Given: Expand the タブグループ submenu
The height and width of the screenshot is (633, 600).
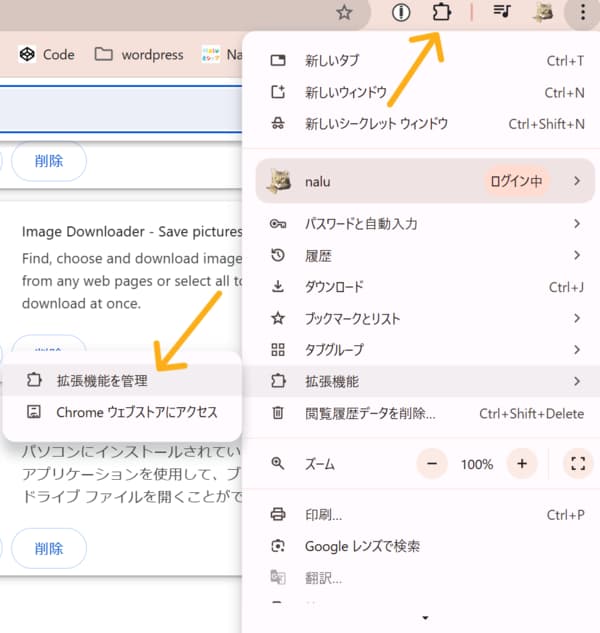Looking at the screenshot, I should [420, 350].
